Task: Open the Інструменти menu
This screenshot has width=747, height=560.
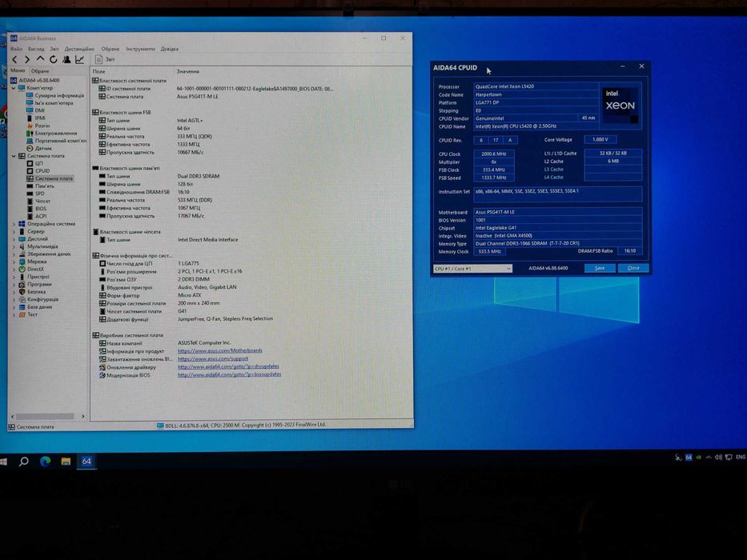Action: pyautogui.click(x=141, y=49)
